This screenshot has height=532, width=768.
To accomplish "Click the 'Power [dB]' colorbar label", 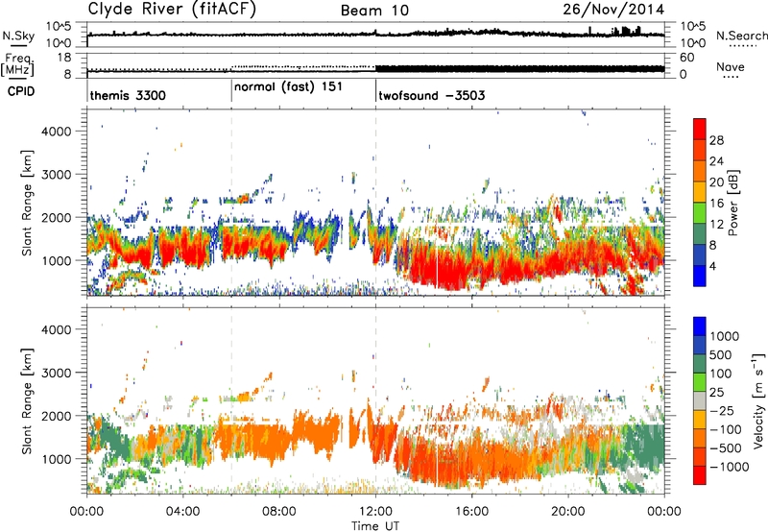I will click(x=732, y=203).
